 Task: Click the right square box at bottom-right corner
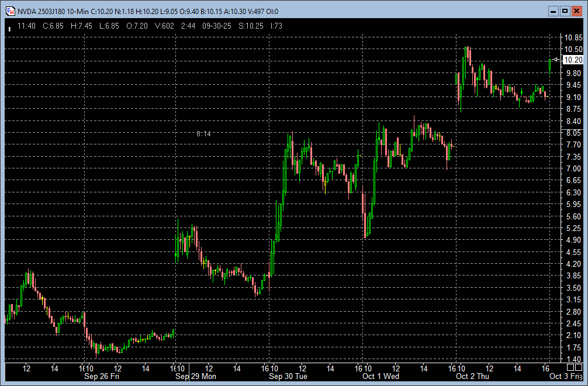click(x=579, y=367)
